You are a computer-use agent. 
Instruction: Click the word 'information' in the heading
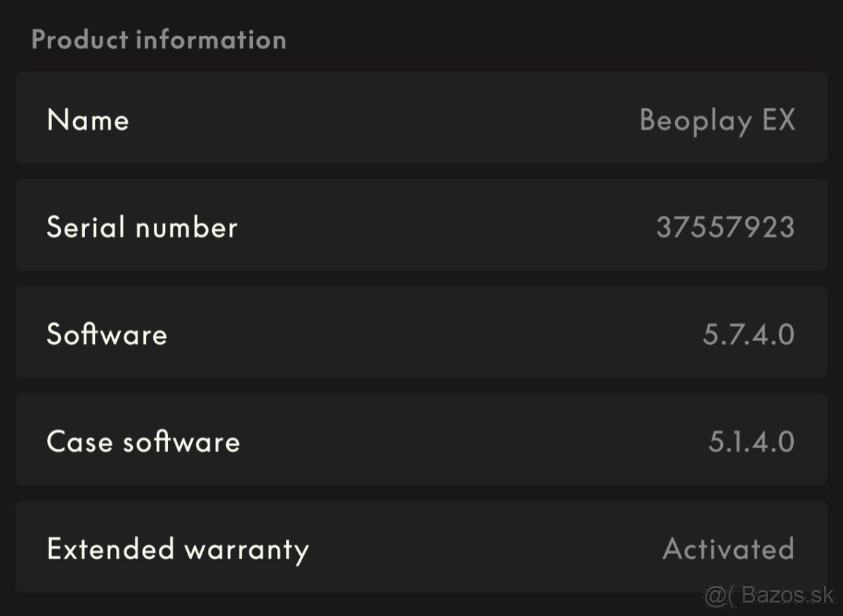[211, 39]
